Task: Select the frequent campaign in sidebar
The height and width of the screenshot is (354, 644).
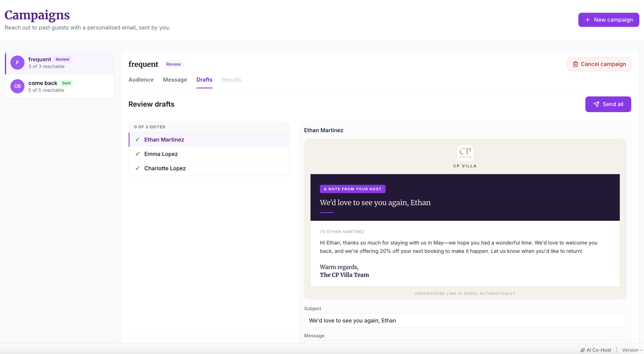Action: (x=60, y=63)
